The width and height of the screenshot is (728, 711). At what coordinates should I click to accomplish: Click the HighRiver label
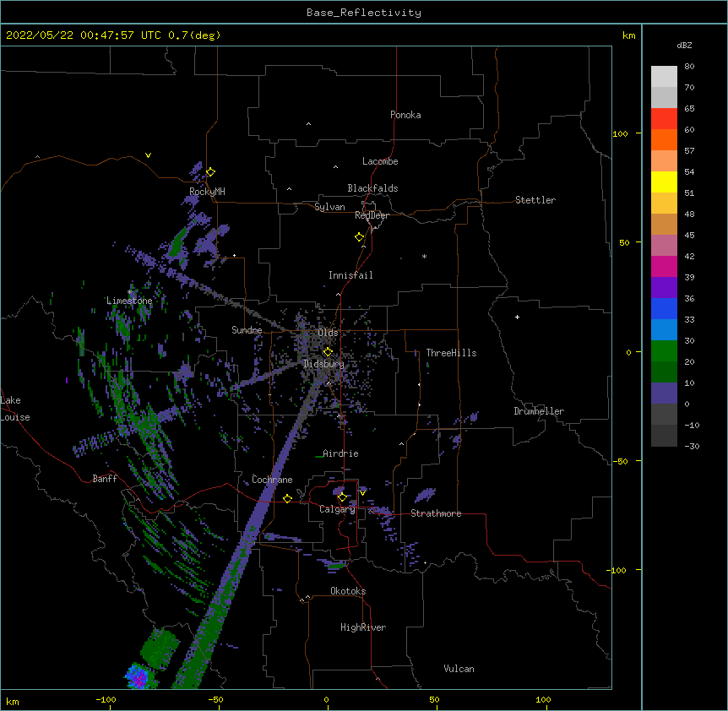363,627
